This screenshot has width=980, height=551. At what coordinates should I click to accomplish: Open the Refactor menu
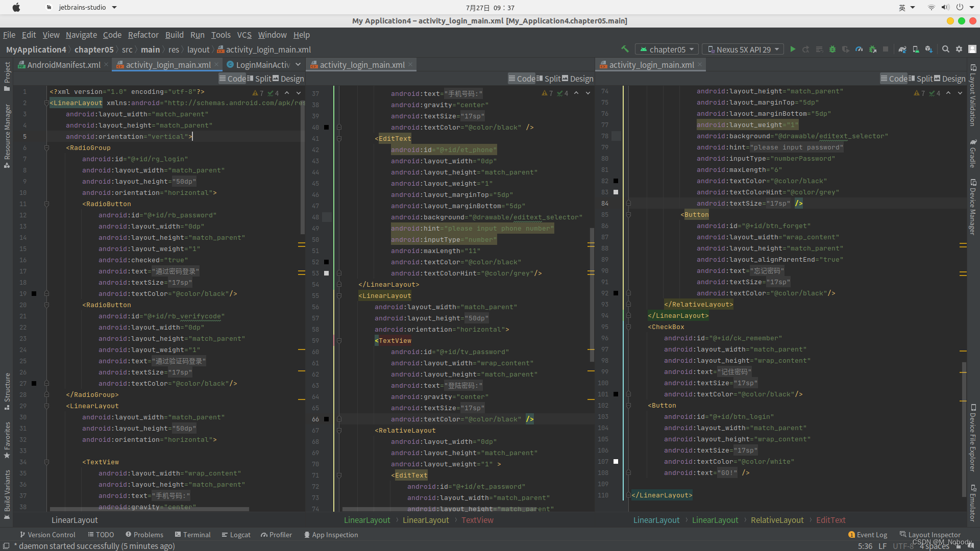click(143, 35)
